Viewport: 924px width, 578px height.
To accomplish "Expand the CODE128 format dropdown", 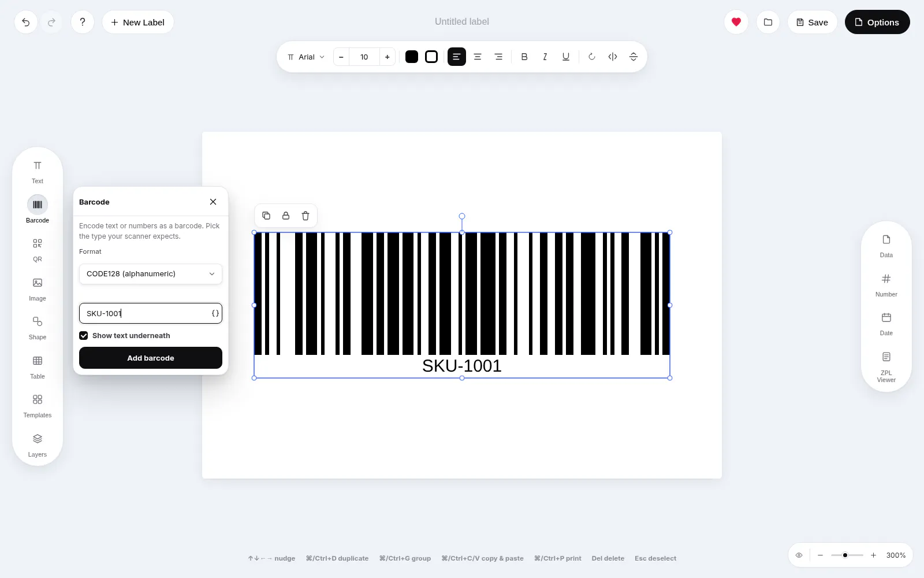I will pyautogui.click(x=151, y=274).
